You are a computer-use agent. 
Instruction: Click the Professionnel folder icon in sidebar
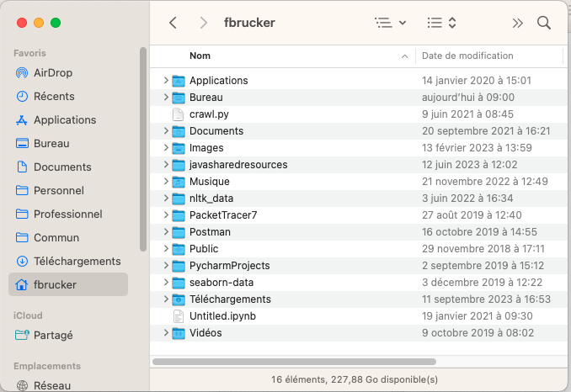[22, 214]
